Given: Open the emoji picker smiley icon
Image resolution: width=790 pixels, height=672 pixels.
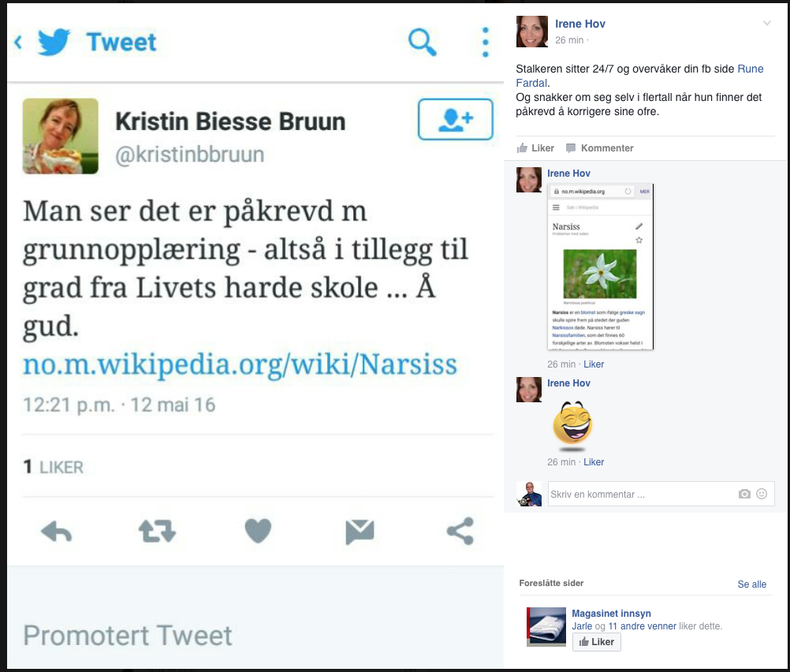Looking at the screenshot, I should point(762,494).
